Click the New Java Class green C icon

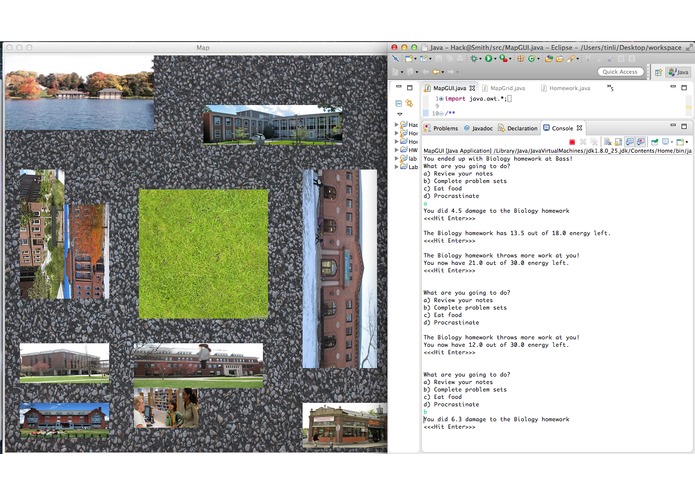coord(531,58)
